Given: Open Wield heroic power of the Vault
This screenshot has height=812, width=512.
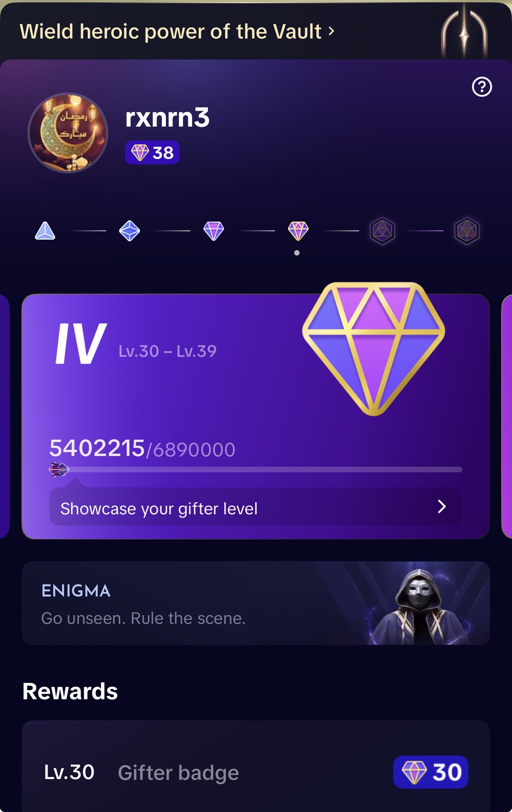Looking at the screenshot, I should (x=170, y=31).
